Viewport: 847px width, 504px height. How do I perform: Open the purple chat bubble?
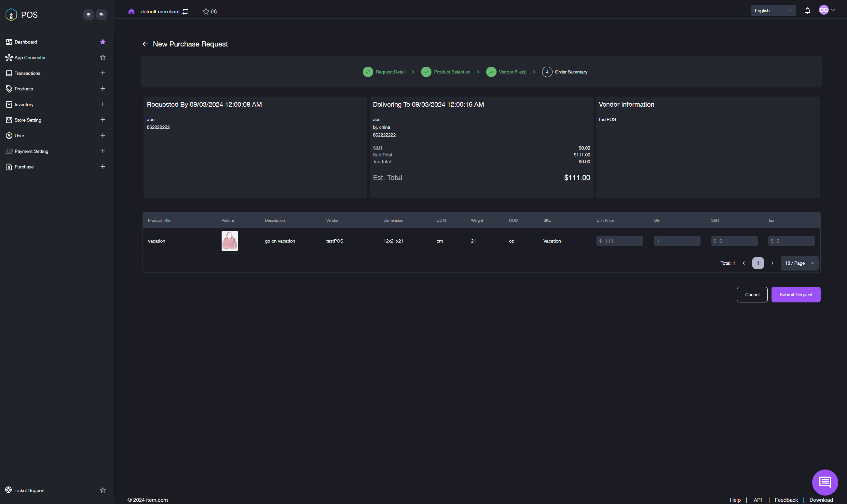point(825,482)
